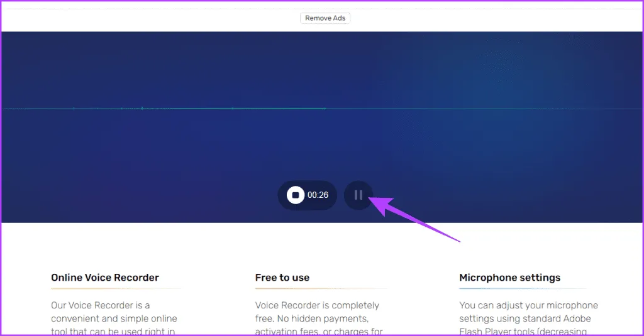The image size is (644, 336).
Task: Stop the recording with the white stop icon
Action: pyautogui.click(x=295, y=195)
